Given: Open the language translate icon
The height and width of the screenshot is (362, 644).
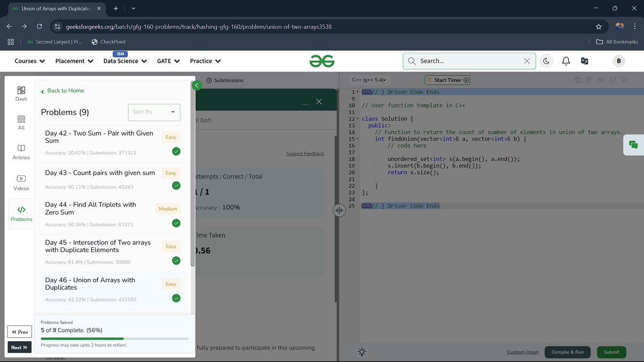Looking at the screenshot, I should tap(585, 61).
